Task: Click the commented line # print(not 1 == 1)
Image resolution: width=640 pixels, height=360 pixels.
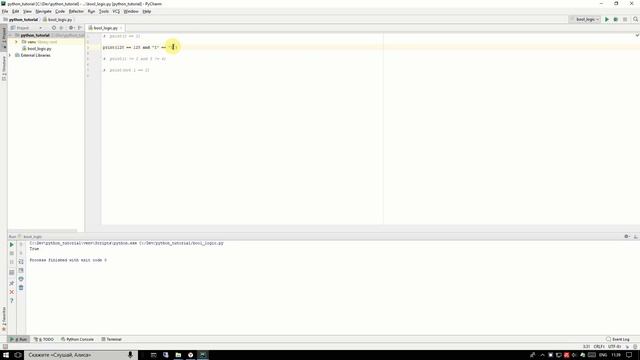Action: (126, 70)
